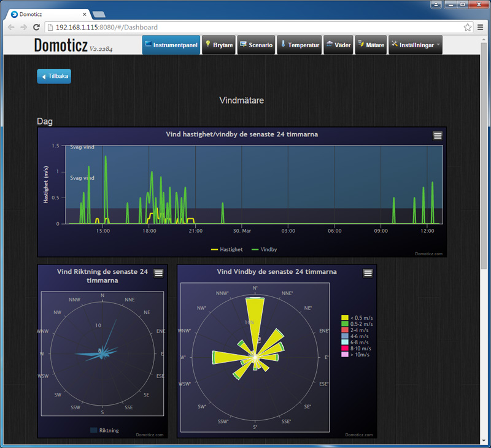Click the 12:00 time axis label
The width and height of the screenshot is (491, 448).
pos(427,231)
